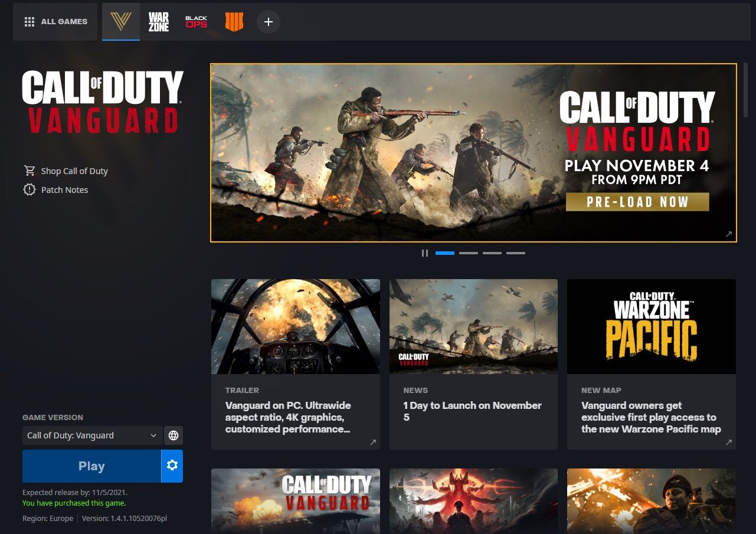Viewport: 756px width, 534px height.
Task: Open game options gear next to Play
Action: point(172,466)
